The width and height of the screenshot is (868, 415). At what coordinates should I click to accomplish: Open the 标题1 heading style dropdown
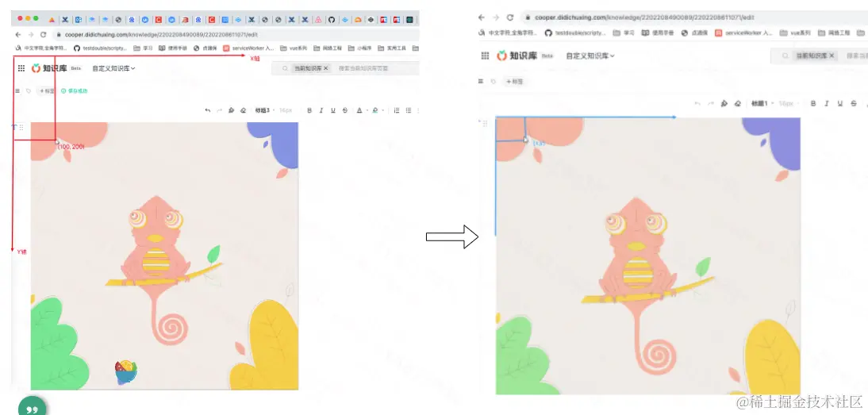[761, 103]
